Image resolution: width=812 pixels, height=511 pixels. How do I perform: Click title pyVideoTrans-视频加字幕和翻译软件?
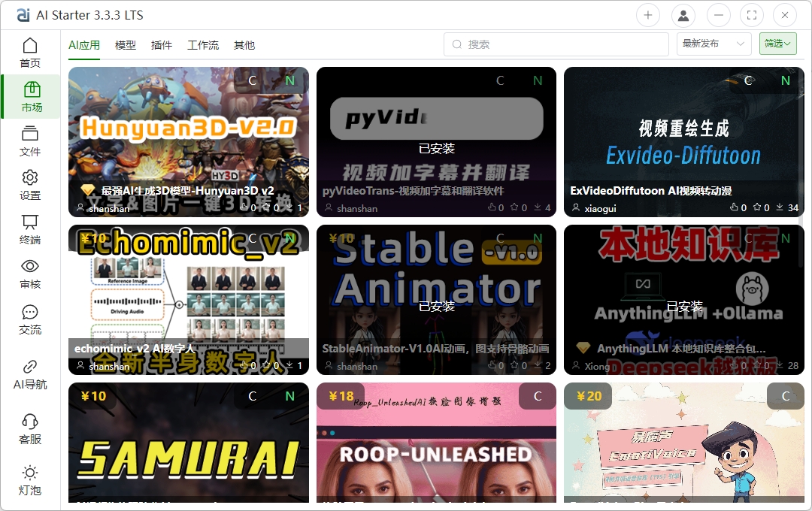(414, 191)
